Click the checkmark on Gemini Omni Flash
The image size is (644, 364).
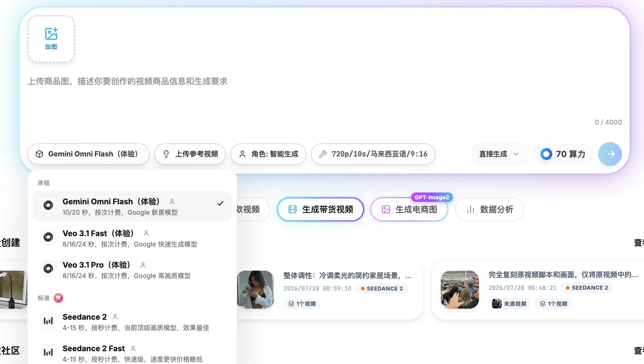(x=220, y=203)
